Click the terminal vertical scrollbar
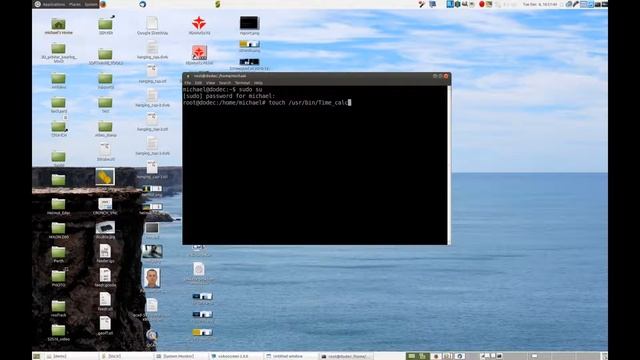This screenshot has height=360, width=640. [x=449, y=165]
